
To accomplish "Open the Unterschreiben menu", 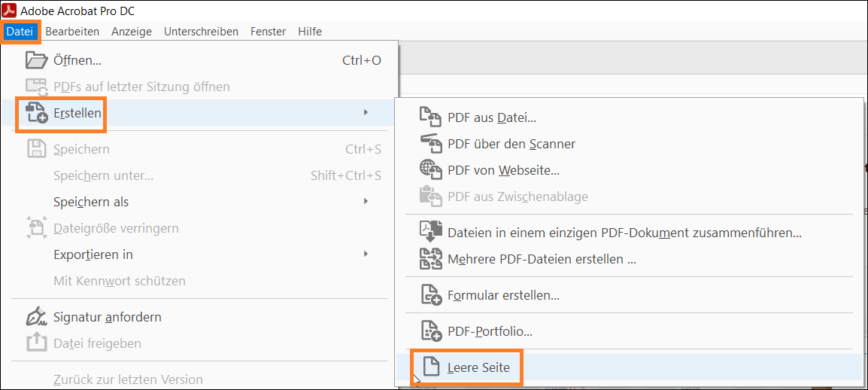I will click(201, 32).
